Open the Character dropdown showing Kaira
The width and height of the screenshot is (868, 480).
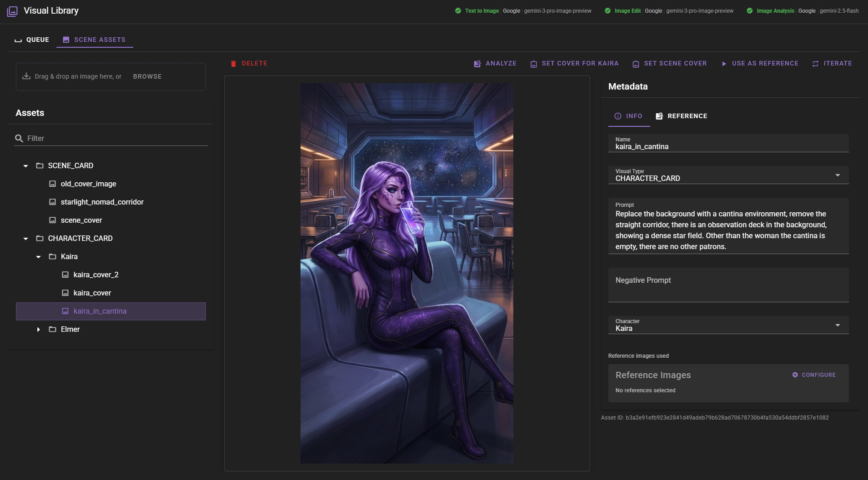838,325
